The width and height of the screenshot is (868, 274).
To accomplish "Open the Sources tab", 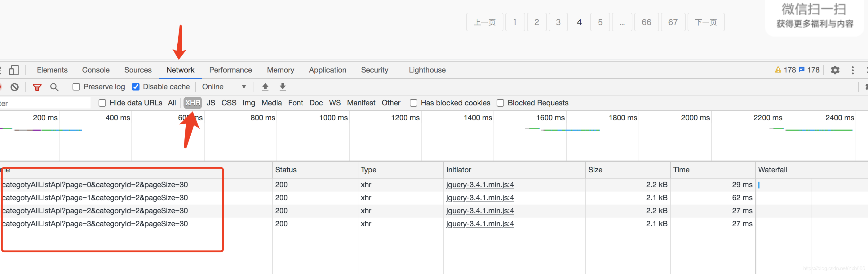I will pos(138,70).
